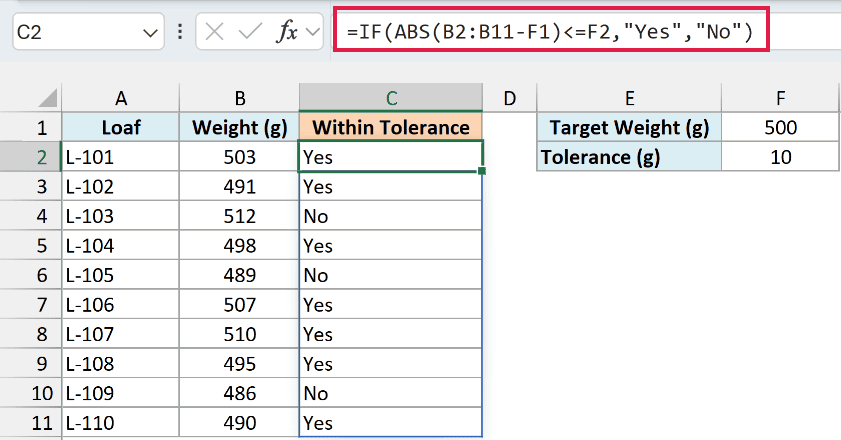This screenshot has height=440, width=841.
Task: Expand the Name Box dropdown arrow
Action: (x=150, y=33)
